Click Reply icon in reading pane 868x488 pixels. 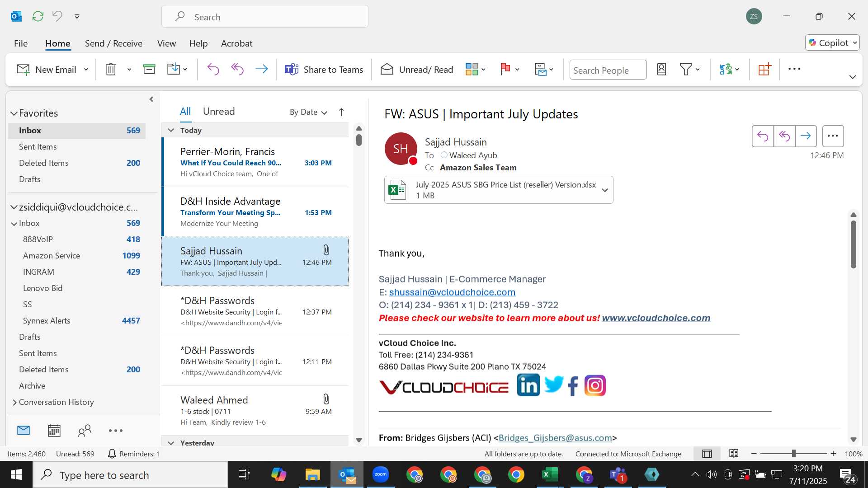point(763,136)
